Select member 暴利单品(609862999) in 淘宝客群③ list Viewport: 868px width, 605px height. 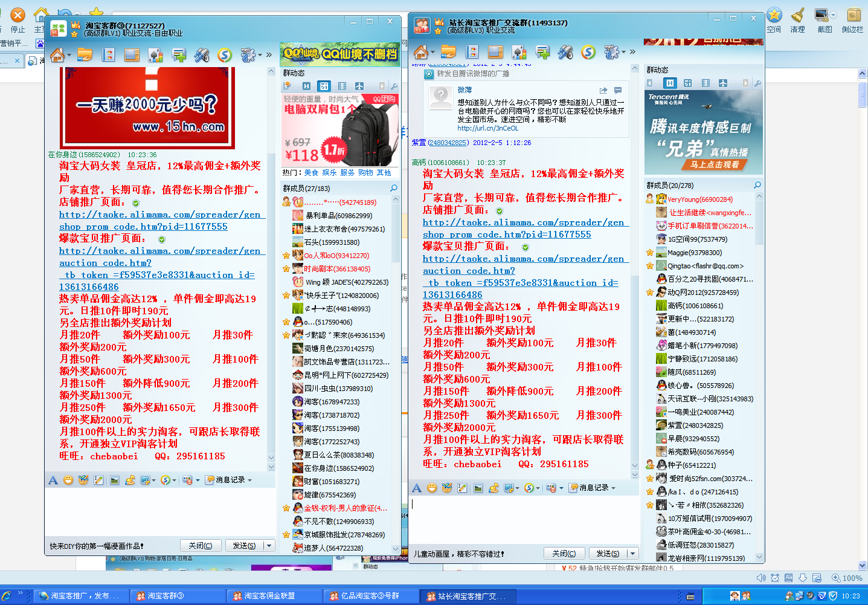[x=338, y=216]
